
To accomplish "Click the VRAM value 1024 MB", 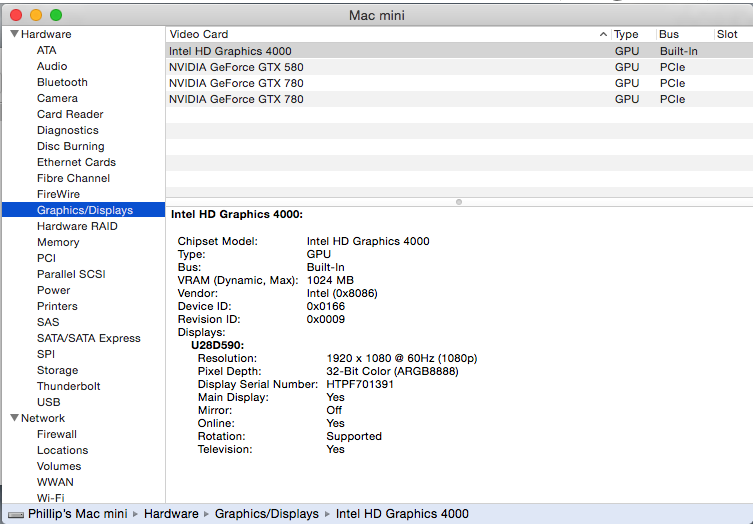I will (330, 280).
